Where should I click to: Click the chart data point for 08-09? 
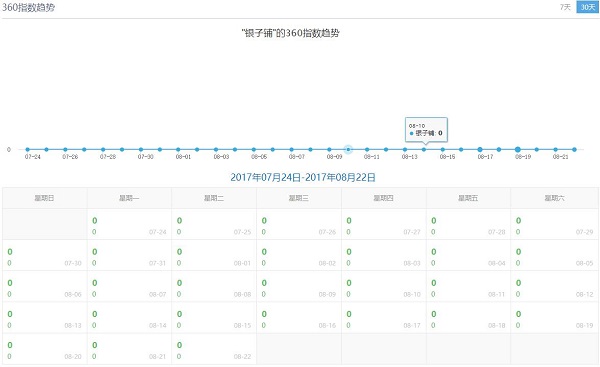[329, 150]
